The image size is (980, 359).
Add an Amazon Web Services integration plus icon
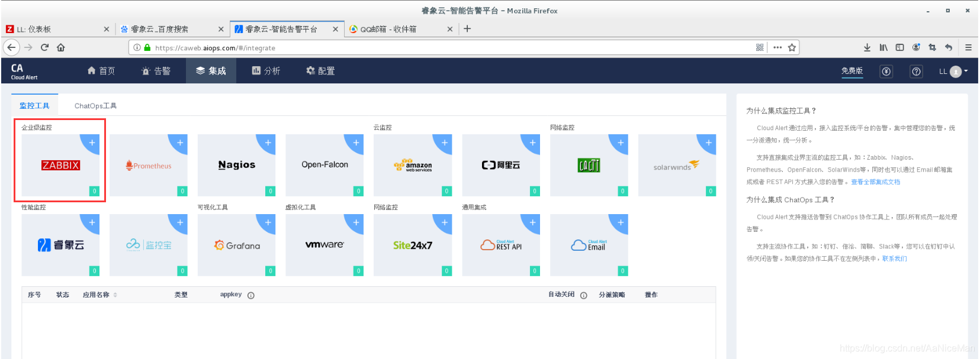[x=444, y=143]
